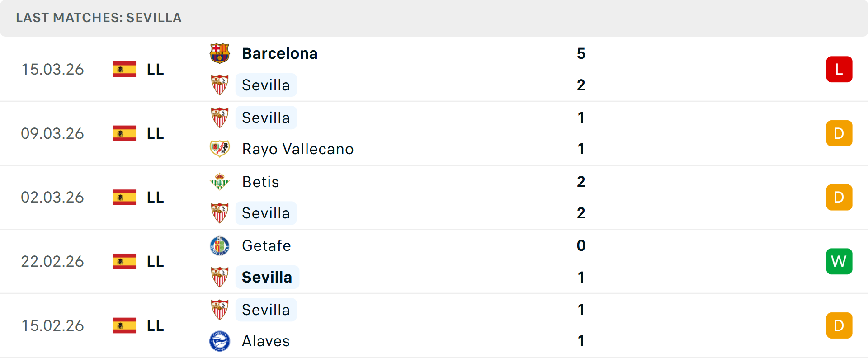Click the Barcelona club crest

[220, 53]
